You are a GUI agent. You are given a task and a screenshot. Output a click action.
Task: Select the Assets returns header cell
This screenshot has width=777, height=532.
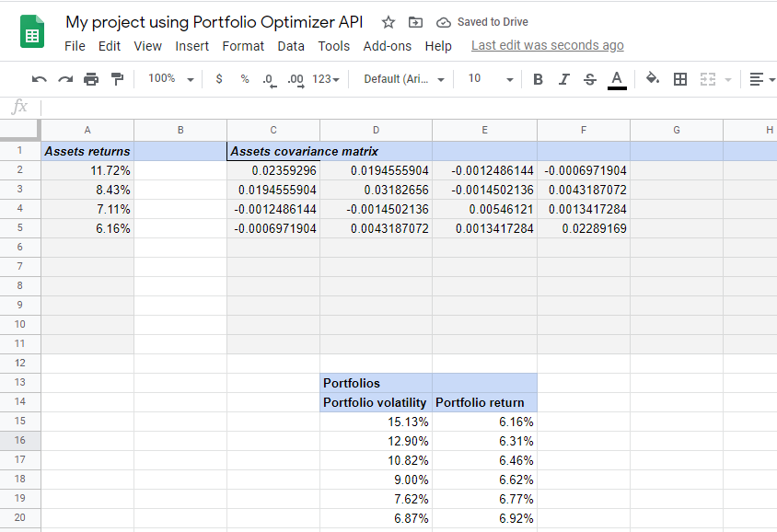(x=87, y=151)
